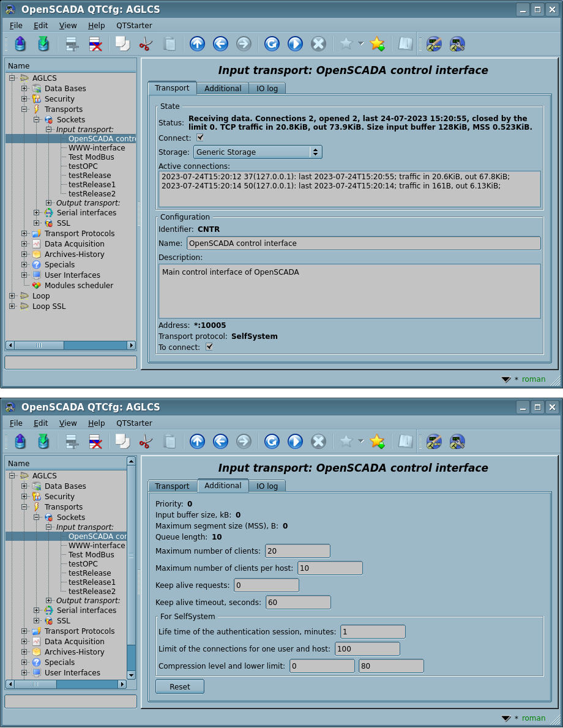Click the Maximum number of clients field

coord(297,551)
